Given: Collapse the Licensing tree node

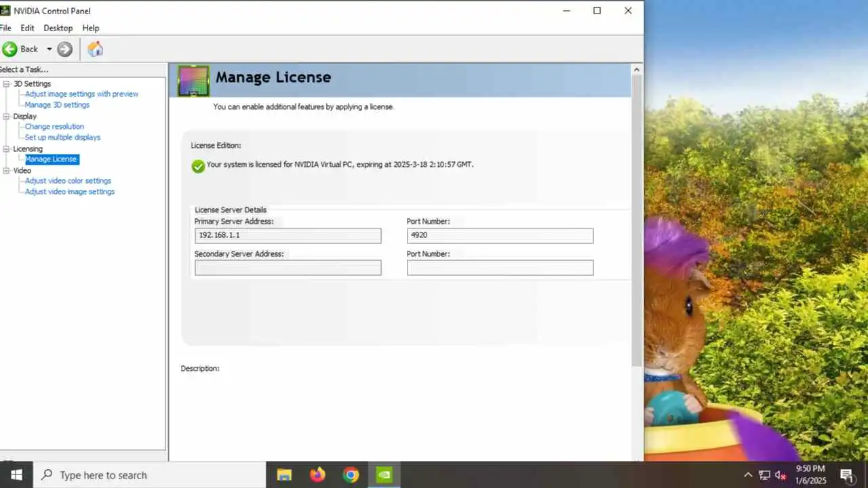Looking at the screenshot, I should pos(7,149).
